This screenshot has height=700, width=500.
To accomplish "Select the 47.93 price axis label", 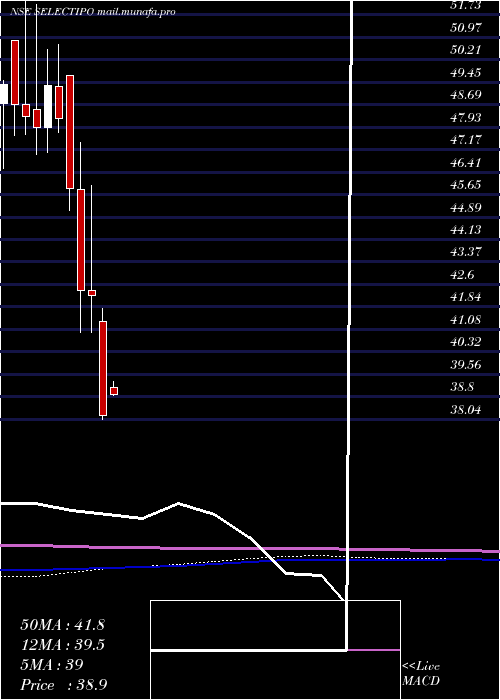I will (466, 117).
